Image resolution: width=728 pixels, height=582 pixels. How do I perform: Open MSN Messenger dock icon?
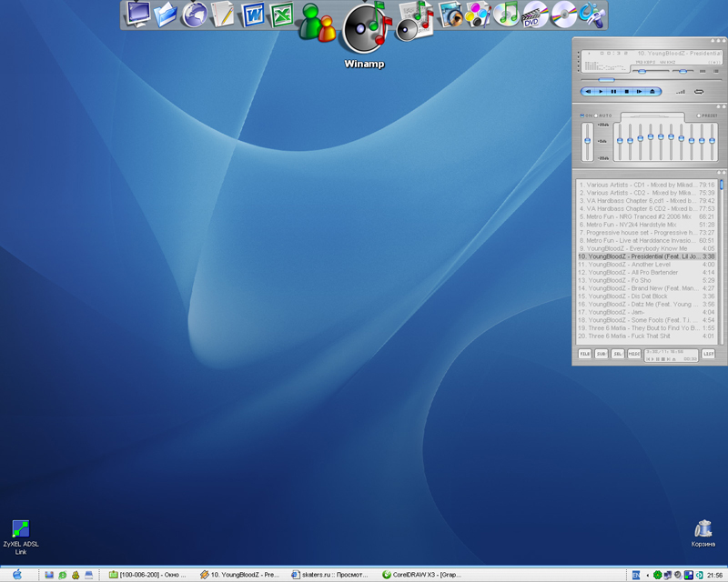coord(317,22)
